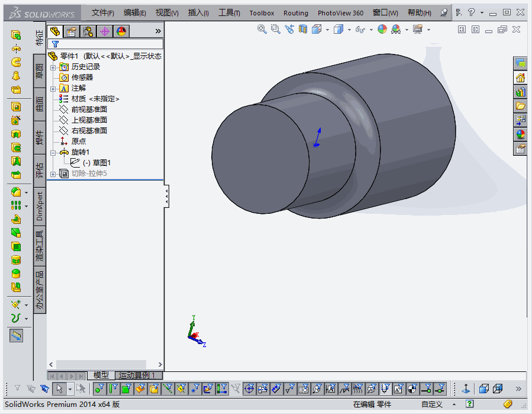532x414 pixels.
Task: Expand manager tabs with the » chevron
Action: [x=158, y=31]
